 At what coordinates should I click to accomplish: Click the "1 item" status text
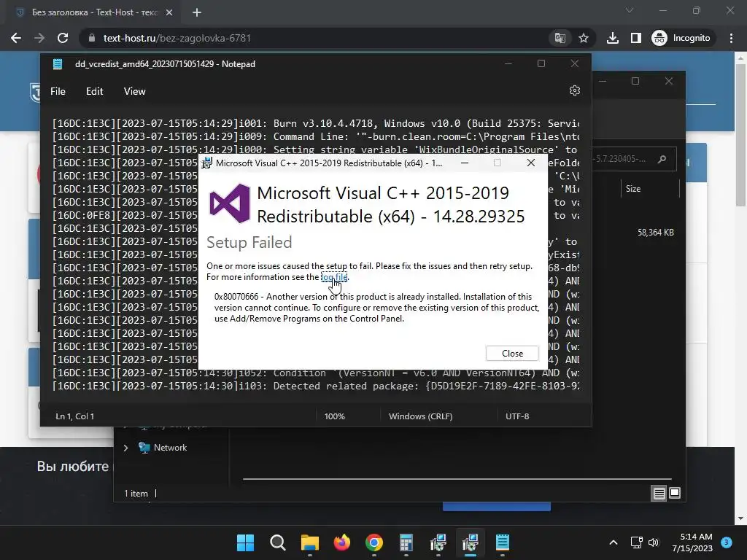(x=136, y=494)
